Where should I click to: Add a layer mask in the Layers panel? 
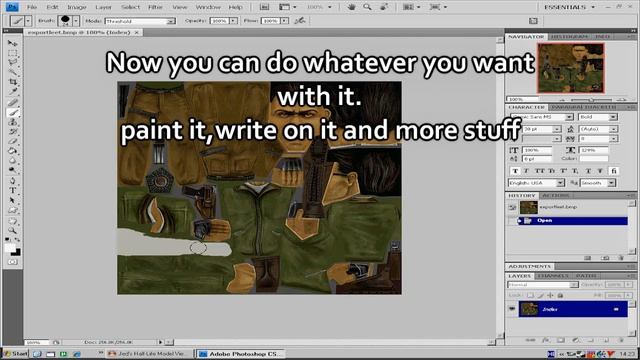point(561,340)
